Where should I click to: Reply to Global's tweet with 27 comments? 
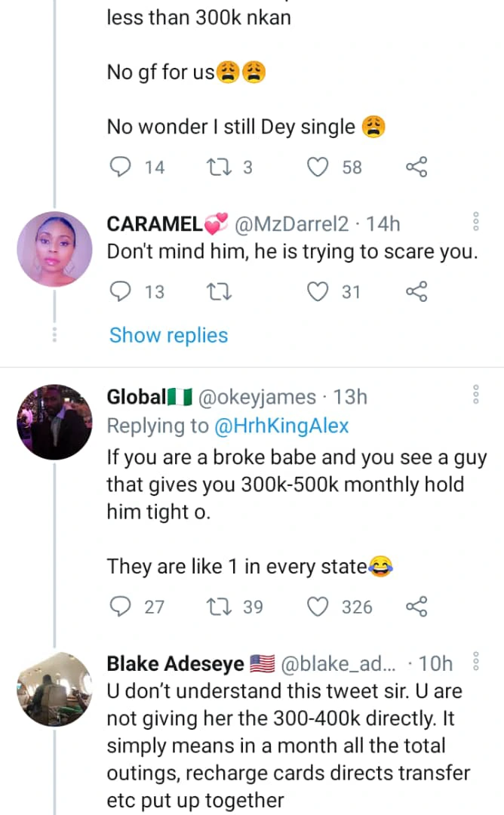coord(121,607)
